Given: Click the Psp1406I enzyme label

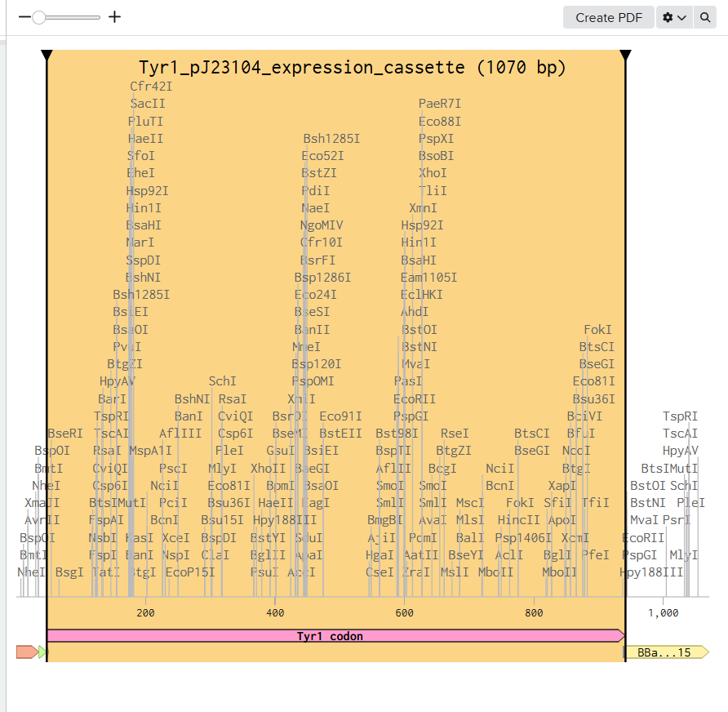Looking at the screenshot, I should click(x=523, y=537).
